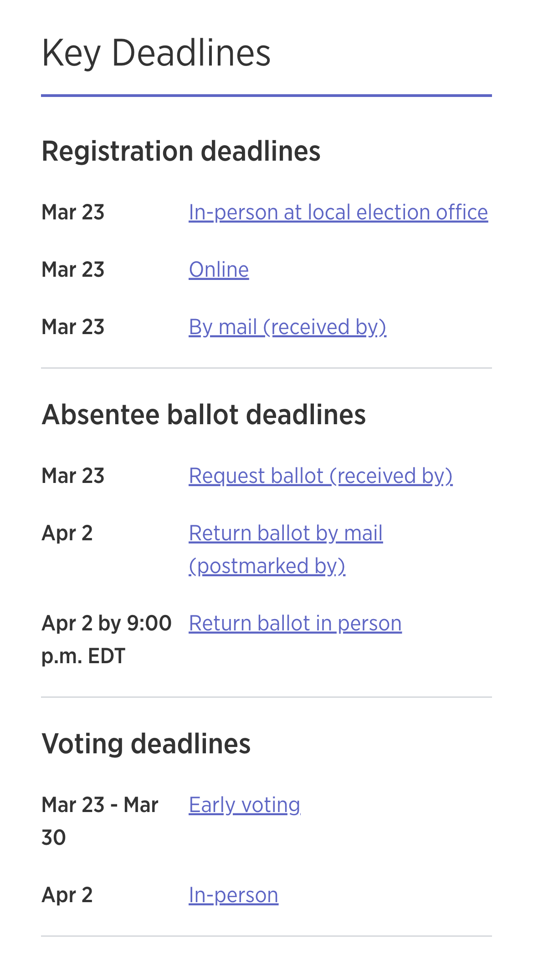Click the Mar 23 by-mail registration date

[x=73, y=327]
